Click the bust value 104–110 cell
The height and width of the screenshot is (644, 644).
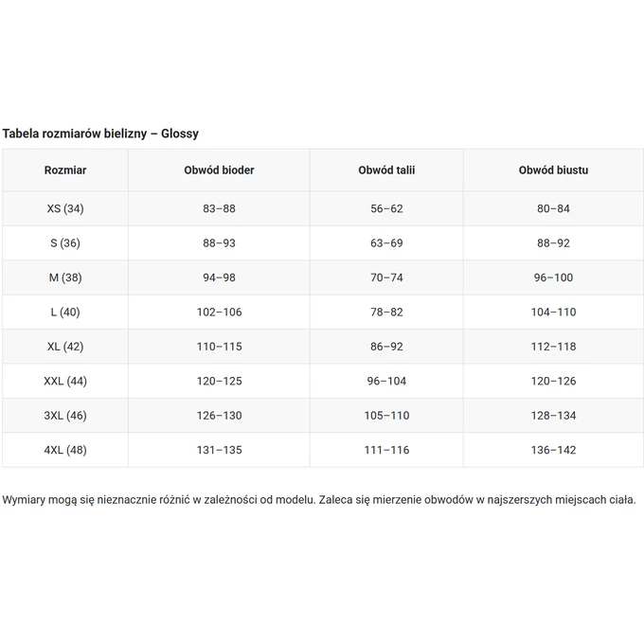point(553,313)
